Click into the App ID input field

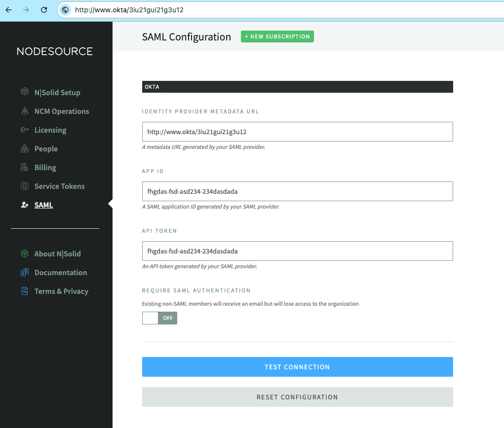point(297,191)
